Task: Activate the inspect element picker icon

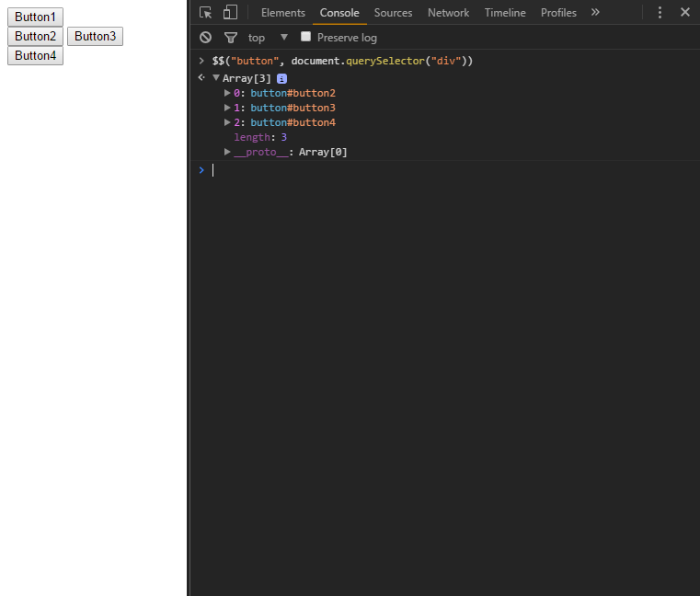Action: (x=205, y=13)
